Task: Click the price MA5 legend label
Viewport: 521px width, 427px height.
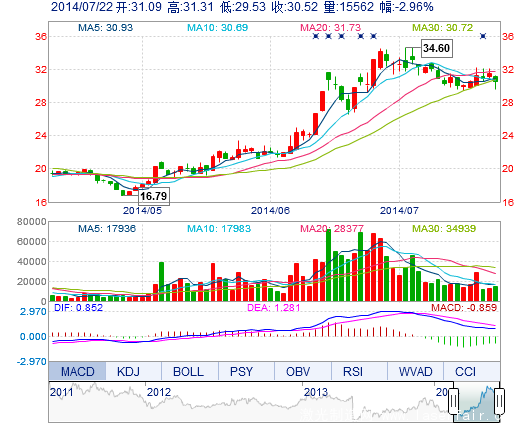Action: pyautogui.click(x=105, y=27)
